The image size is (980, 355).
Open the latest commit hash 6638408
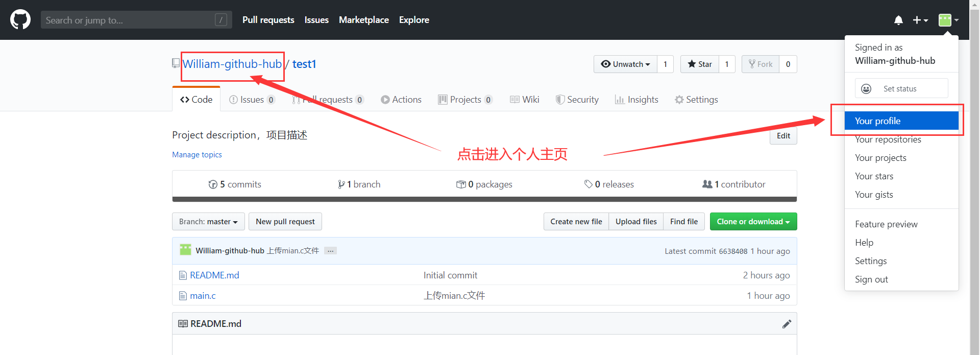click(733, 251)
